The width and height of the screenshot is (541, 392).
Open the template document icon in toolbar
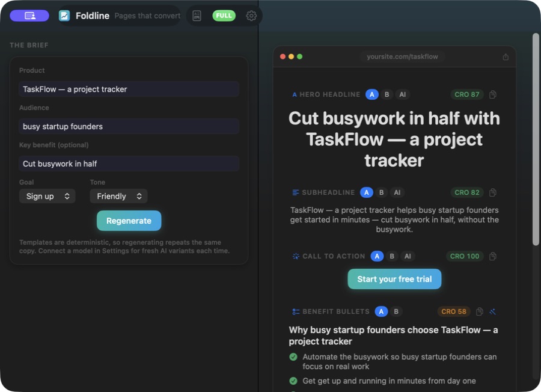197,16
